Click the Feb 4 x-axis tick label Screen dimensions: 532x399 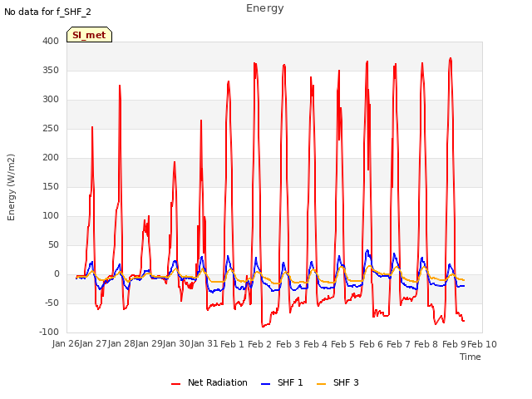[315, 344]
